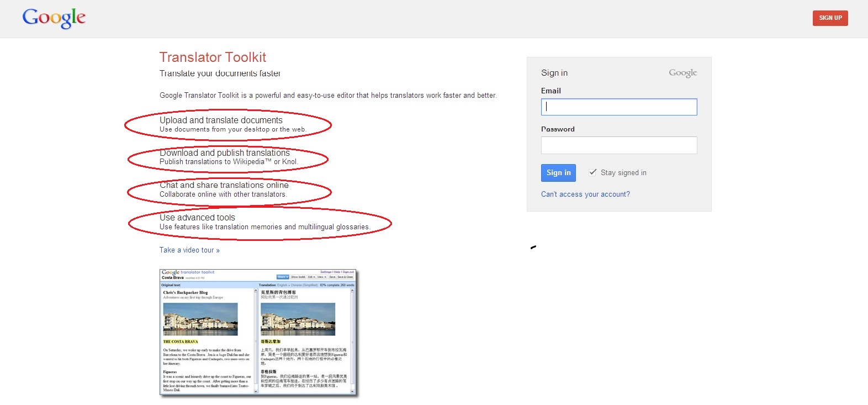Click the Password label text
This screenshot has height=405, width=868.
pos(558,129)
